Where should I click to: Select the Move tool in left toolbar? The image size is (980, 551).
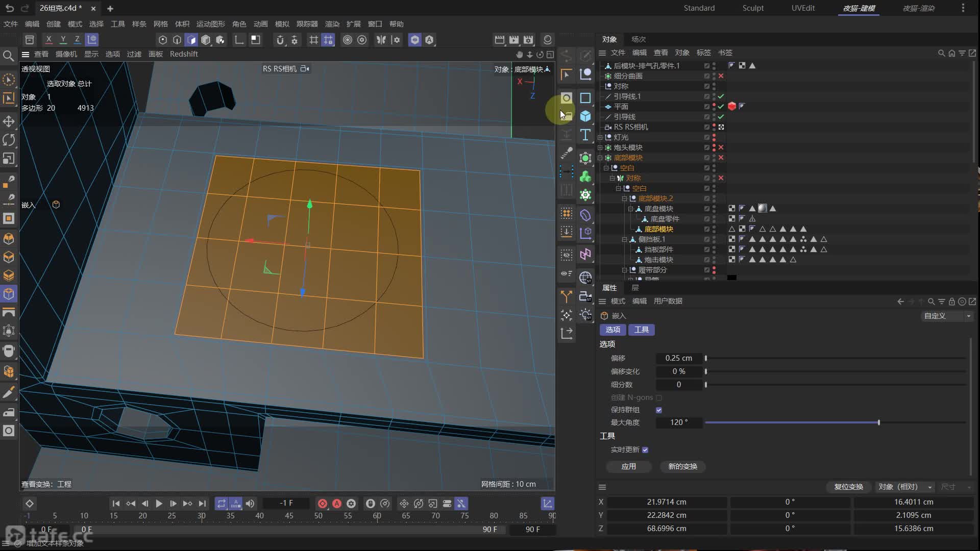(x=9, y=121)
